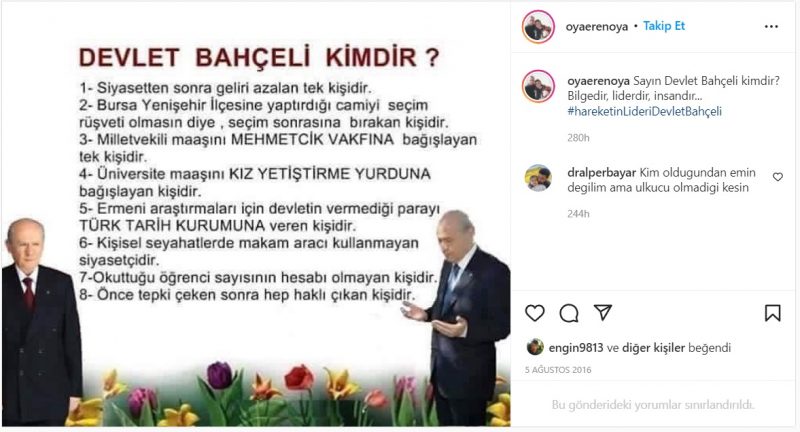The width and height of the screenshot is (800, 432).
Task: Open engin9813 liker avatar
Action: (x=535, y=347)
